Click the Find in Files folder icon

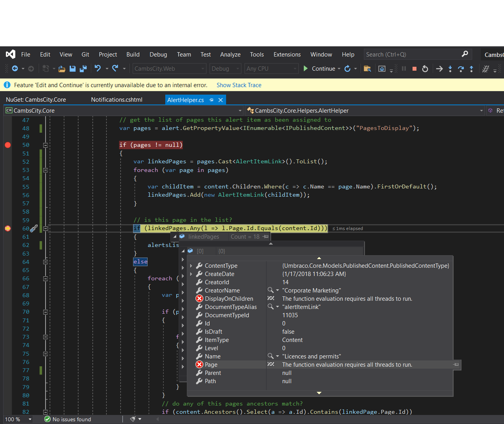pyautogui.click(x=367, y=69)
